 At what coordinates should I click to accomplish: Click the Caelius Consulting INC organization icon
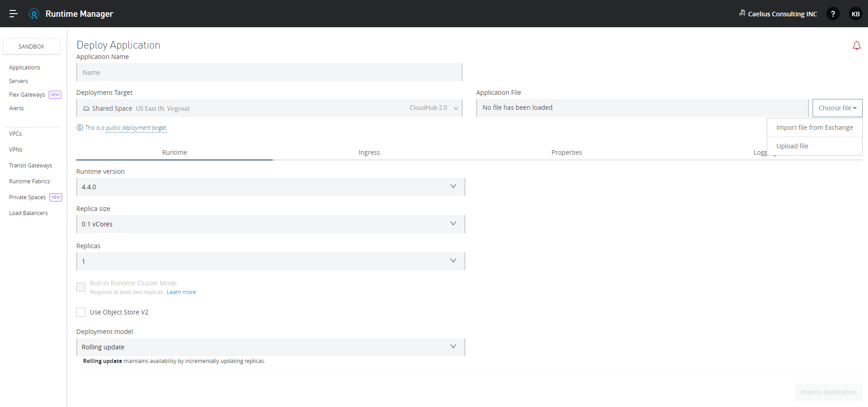pos(742,13)
